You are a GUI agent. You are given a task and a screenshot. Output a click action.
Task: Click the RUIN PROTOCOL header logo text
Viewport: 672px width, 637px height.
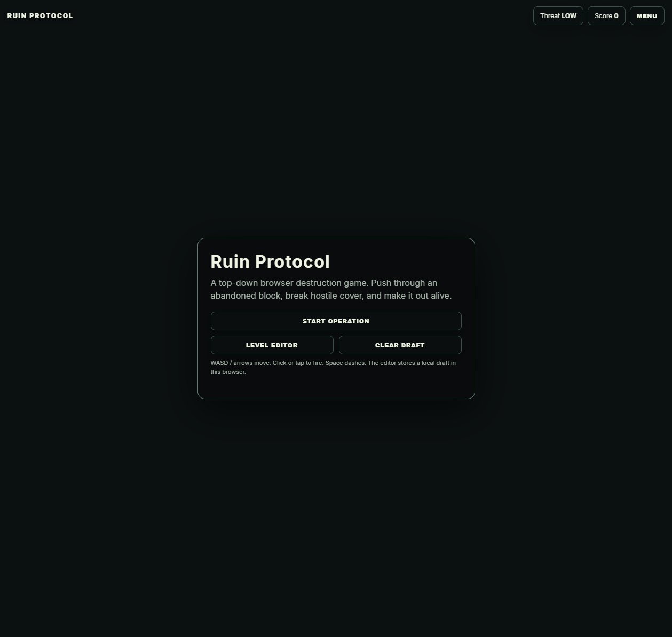pos(40,16)
